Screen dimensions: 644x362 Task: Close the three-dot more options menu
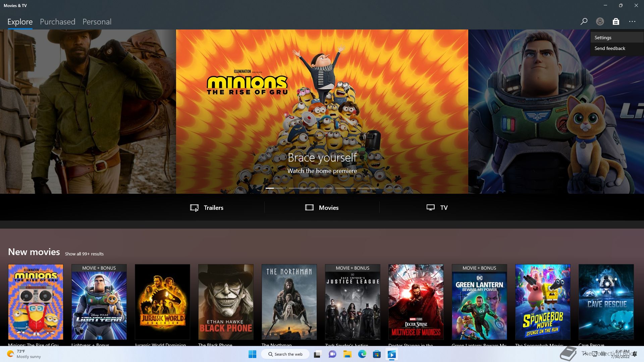(x=632, y=21)
